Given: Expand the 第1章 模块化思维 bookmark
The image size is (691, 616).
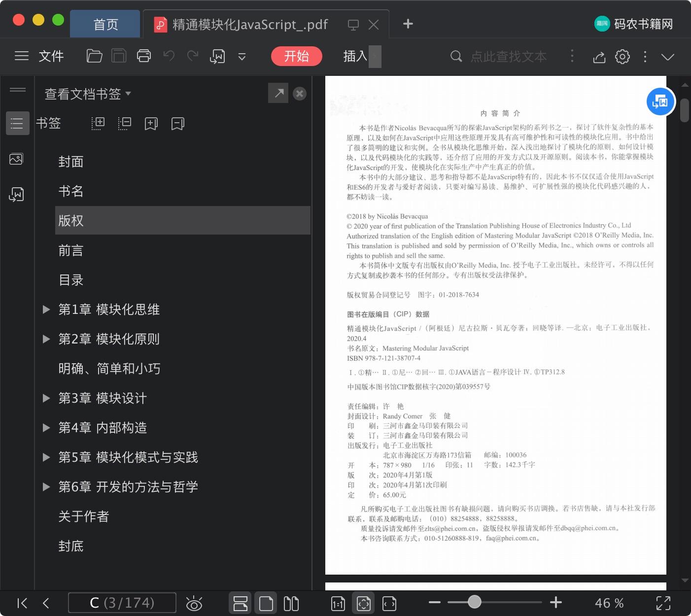Looking at the screenshot, I should pos(46,309).
